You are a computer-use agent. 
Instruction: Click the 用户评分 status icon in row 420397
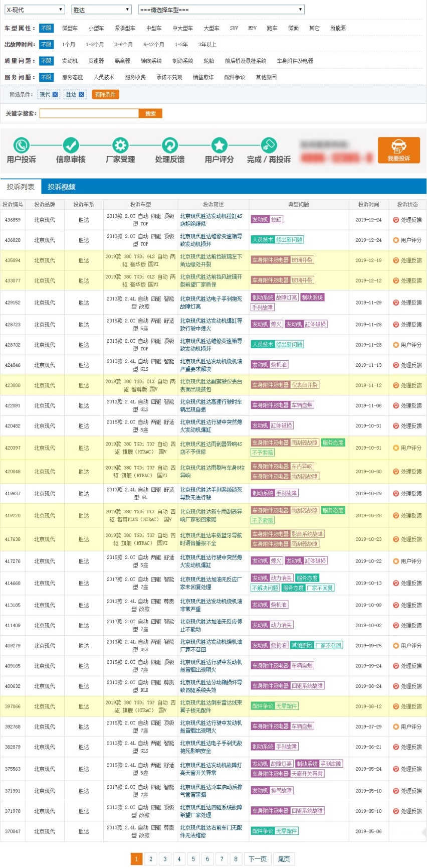pyautogui.click(x=396, y=448)
